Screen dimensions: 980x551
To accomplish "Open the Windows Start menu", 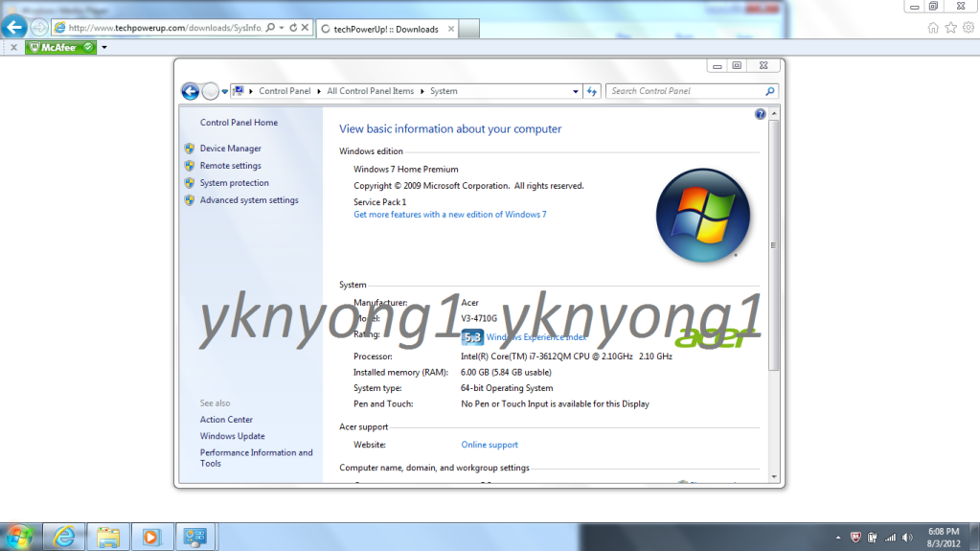I will (x=19, y=538).
